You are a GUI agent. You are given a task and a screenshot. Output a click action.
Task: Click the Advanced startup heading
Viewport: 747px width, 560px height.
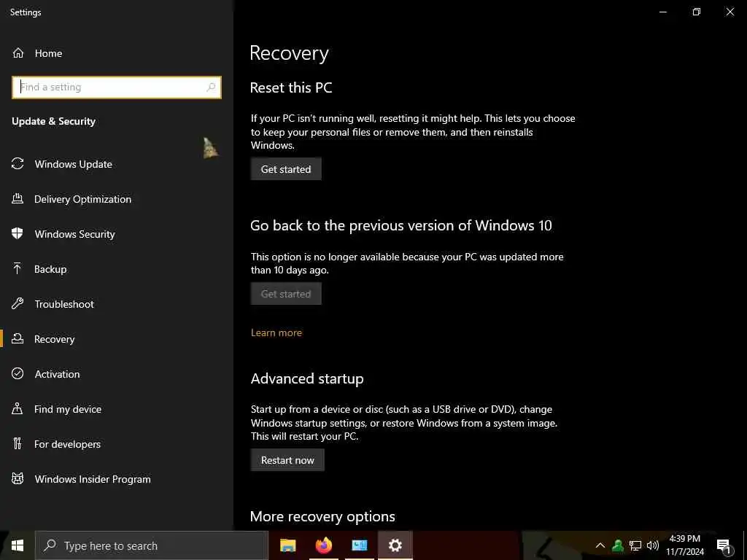click(x=307, y=378)
